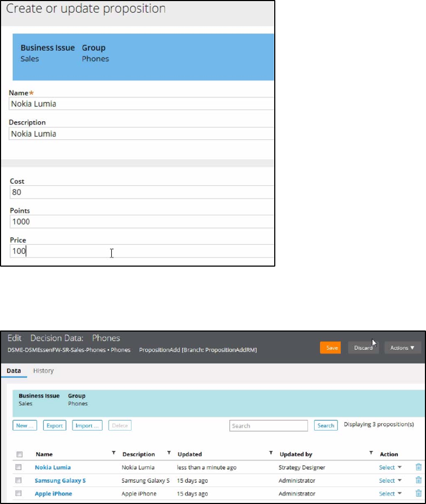Open the Updated by column filter icon
Screen dimensions: 426x504
point(371,452)
